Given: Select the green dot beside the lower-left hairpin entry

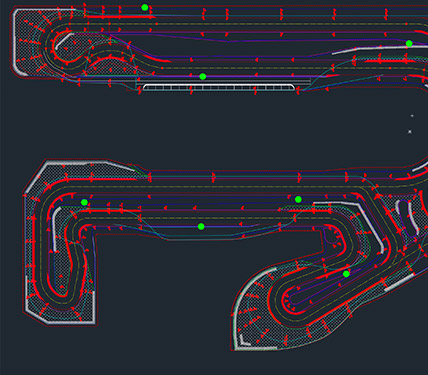Looking at the screenshot, I should 84,202.
